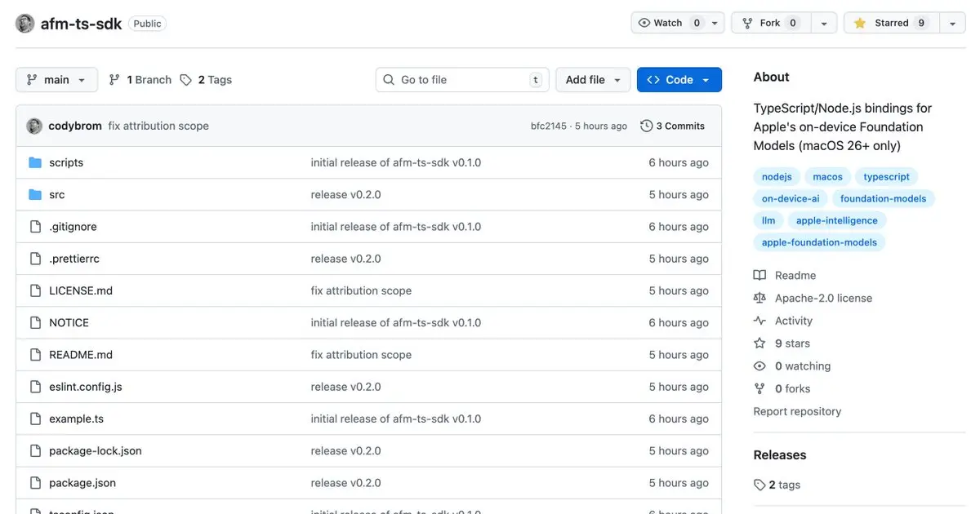
Task: Expand the Starred lists dropdown arrow
Action: (952, 24)
